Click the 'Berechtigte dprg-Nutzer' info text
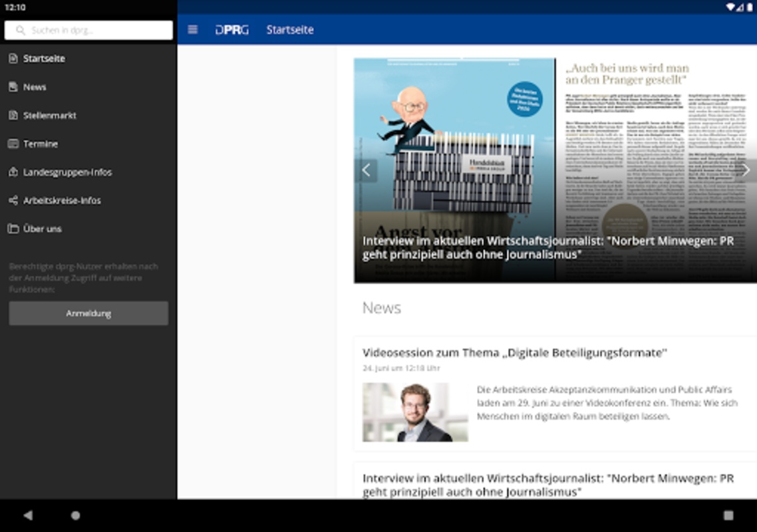The image size is (757, 532). pyautogui.click(x=84, y=277)
